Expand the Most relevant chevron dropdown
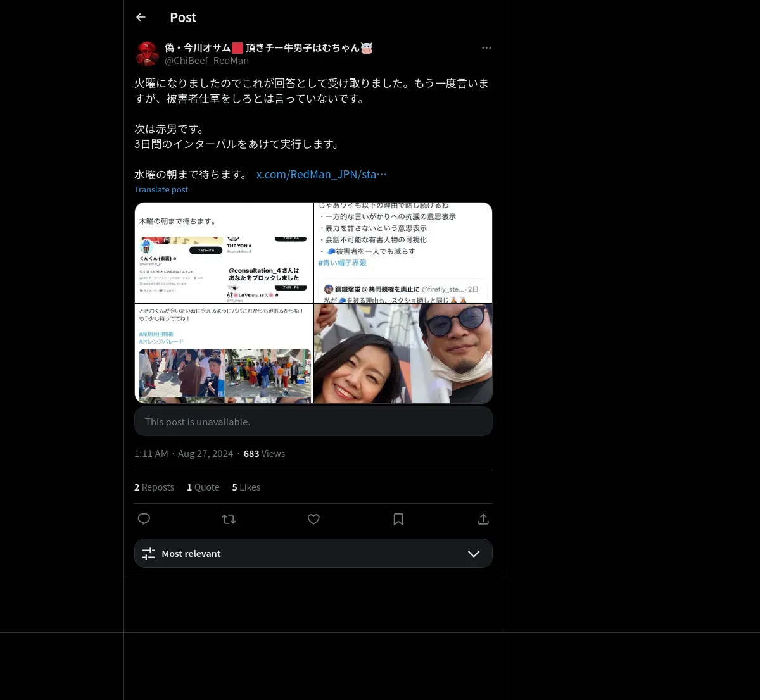 click(474, 554)
